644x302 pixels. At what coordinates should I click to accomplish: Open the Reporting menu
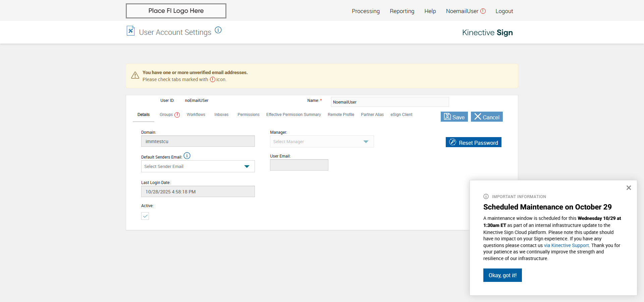click(x=402, y=11)
